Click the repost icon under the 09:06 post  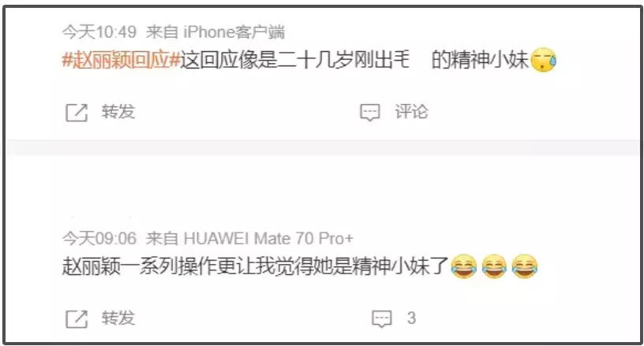coord(77,319)
